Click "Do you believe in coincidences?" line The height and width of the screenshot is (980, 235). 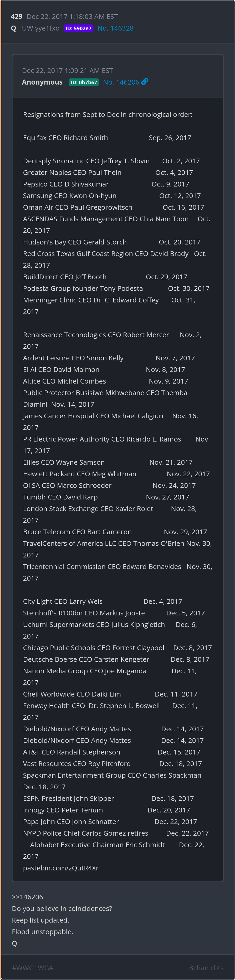pyautogui.click(x=62, y=909)
